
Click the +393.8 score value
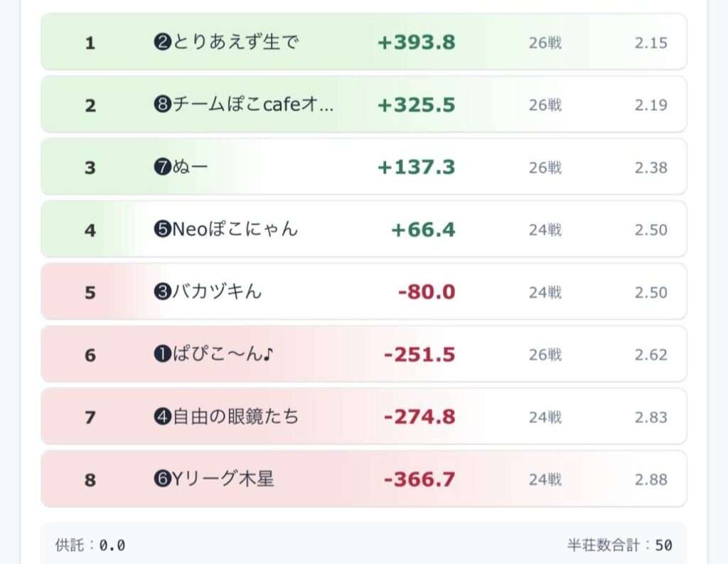(x=417, y=43)
